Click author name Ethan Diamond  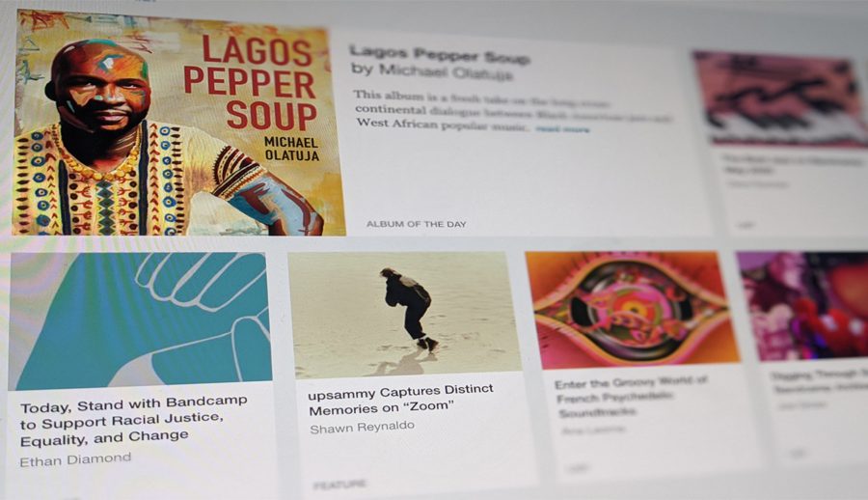point(75,459)
